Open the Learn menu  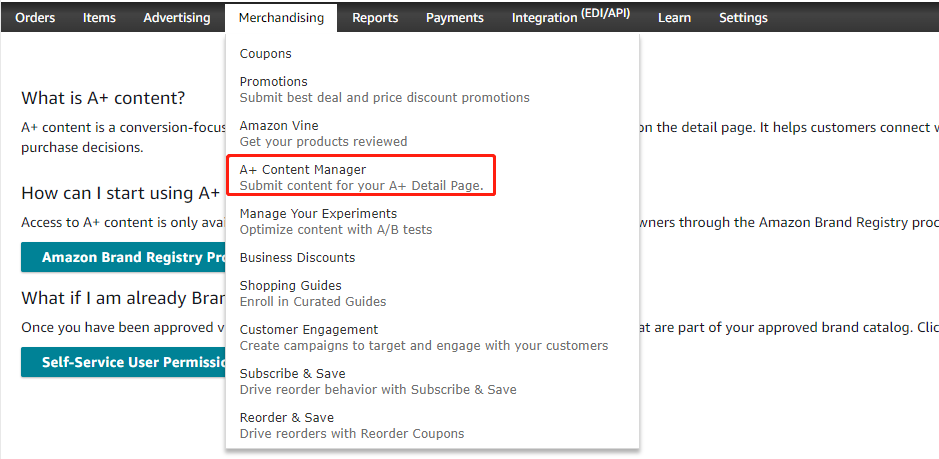pyautogui.click(x=674, y=17)
